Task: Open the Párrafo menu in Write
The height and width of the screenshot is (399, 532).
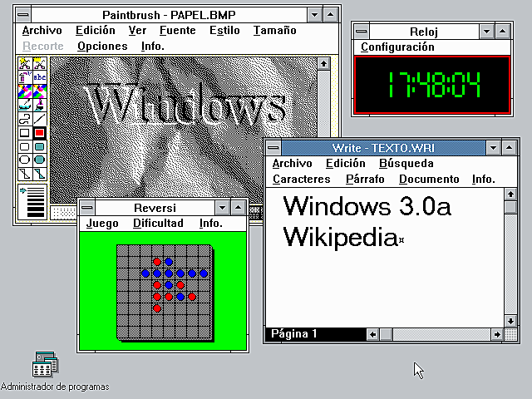Action: point(365,179)
